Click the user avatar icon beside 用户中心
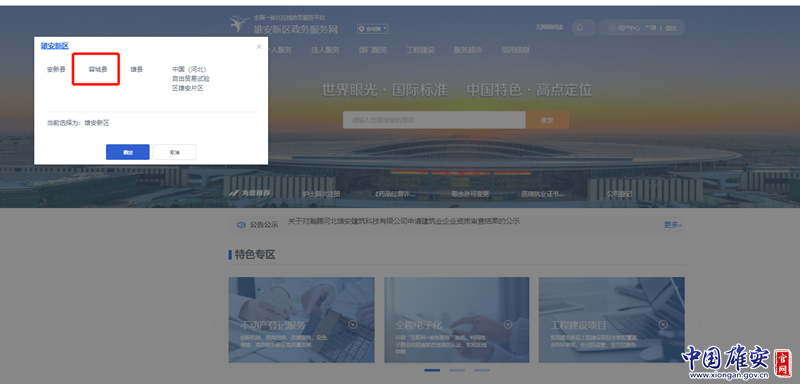 pyautogui.click(x=612, y=28)
